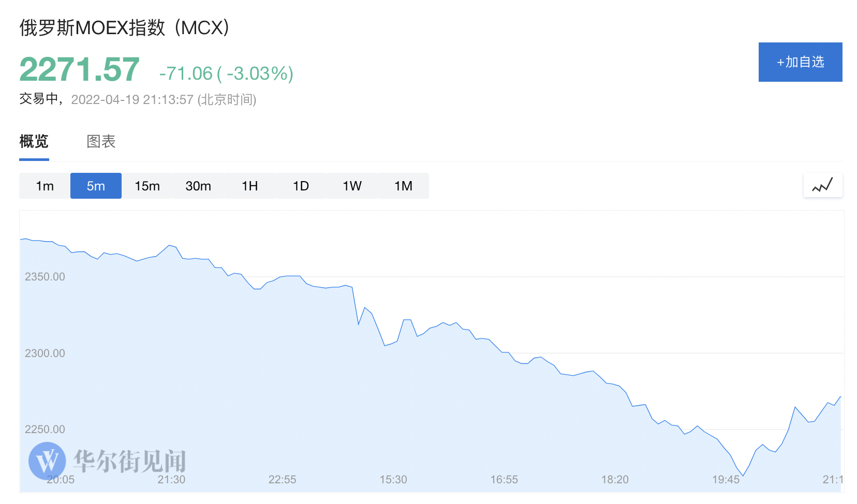Choose the 1H interval

(249, 186)
